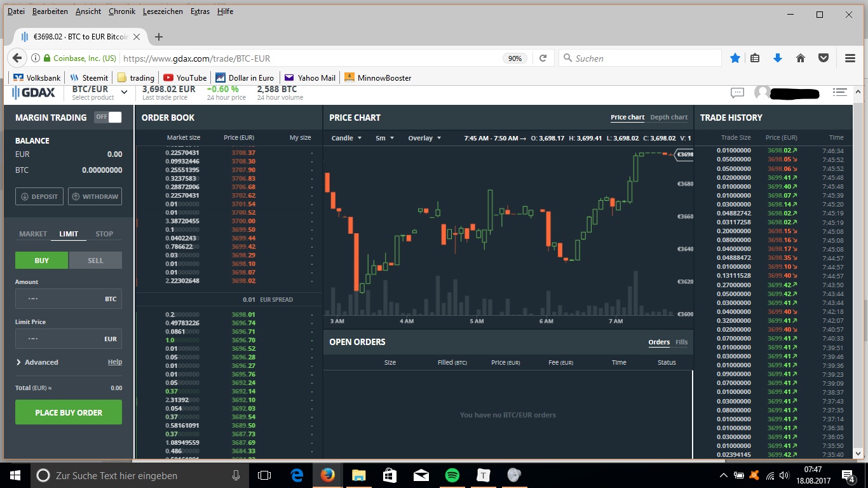Viewport: 868px width, 488px height.
Task: Open the Candle chart type dropdown
Action: [x=346, y=137]
